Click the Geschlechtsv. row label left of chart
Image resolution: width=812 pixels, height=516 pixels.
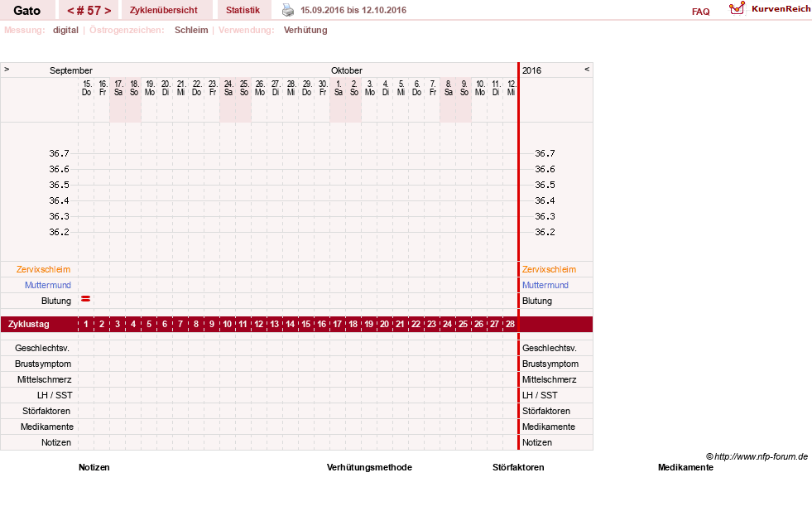[x=42, y=348]
